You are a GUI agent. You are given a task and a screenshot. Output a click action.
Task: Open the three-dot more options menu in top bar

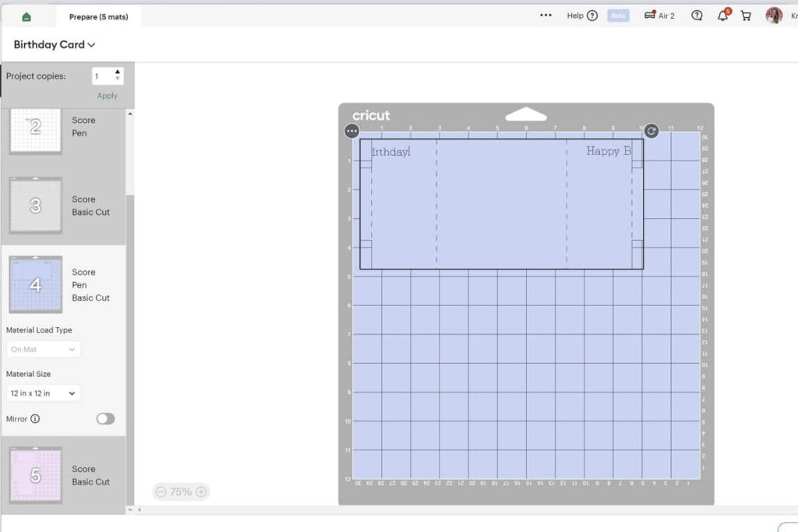[546, 16]
